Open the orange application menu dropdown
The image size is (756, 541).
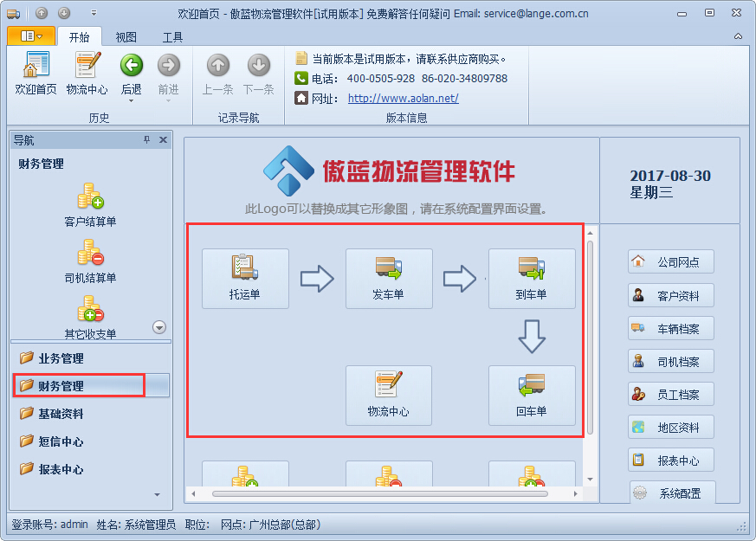point(31,36)
